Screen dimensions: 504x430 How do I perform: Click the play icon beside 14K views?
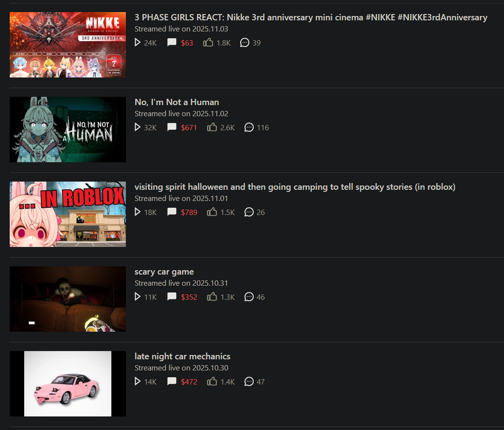(x=137, y=382)
